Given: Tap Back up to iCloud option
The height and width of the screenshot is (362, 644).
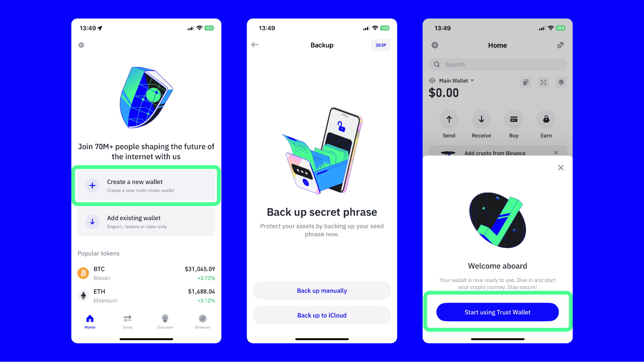Looking at the screenshot, I should [322, 315].
